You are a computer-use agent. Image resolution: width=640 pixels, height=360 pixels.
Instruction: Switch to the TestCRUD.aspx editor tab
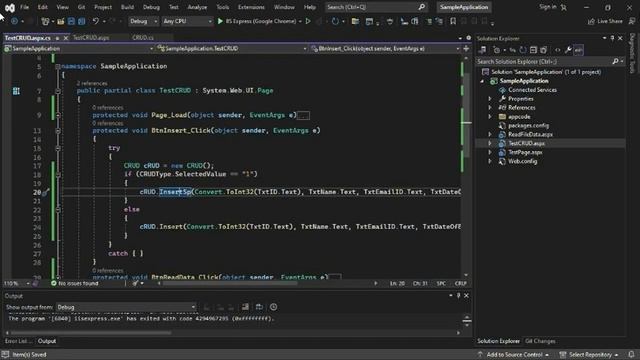(x=91, y=38)
